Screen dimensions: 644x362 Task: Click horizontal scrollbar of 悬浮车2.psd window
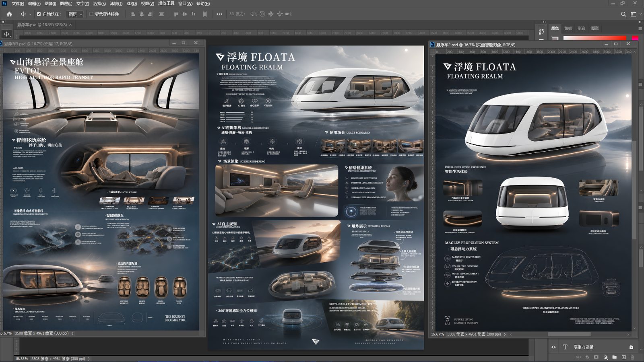[x=569, y=334]
